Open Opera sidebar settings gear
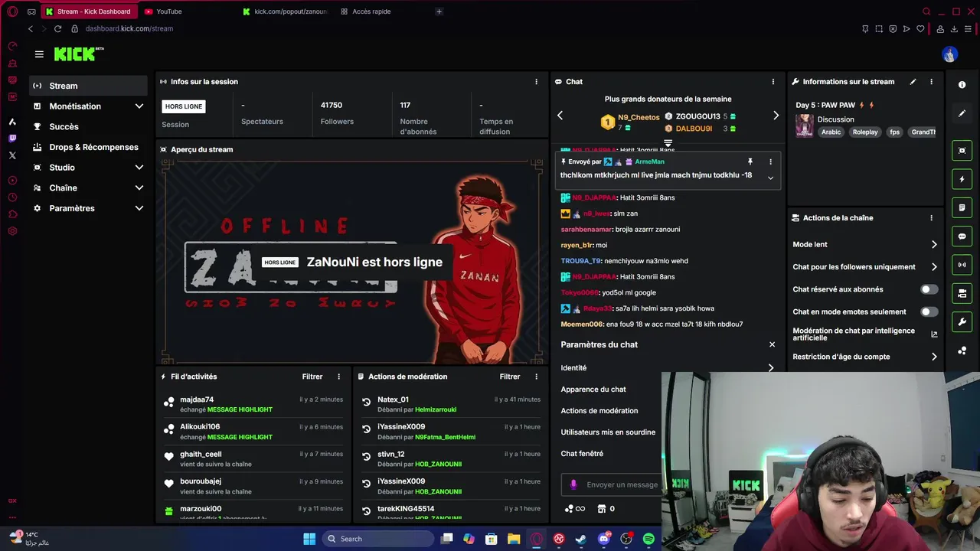The height and width of the screenshot is (551, 980). pyautogui.click(x=12, y=231)
